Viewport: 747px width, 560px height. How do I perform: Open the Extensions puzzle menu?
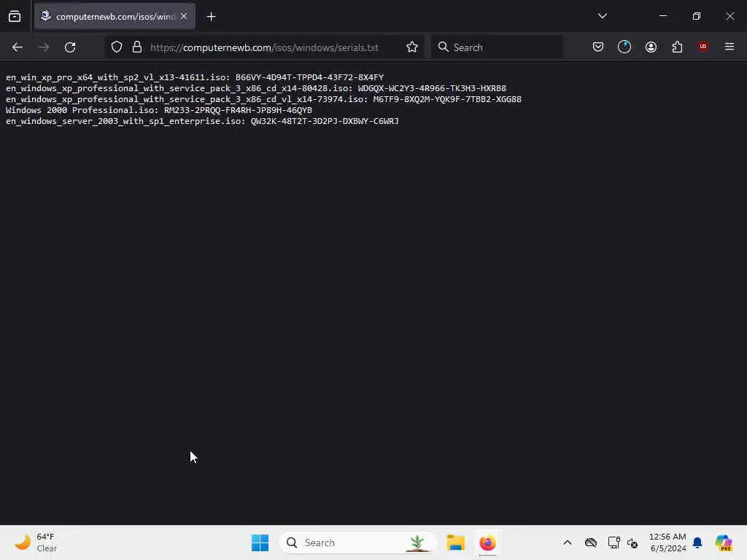(x=677, y=47)
